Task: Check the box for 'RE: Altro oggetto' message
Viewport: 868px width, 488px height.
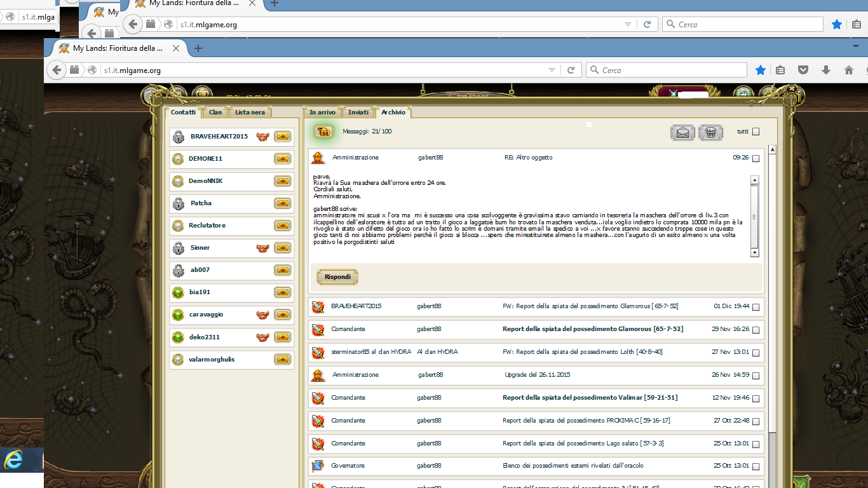Action: [x=756, y=159]
